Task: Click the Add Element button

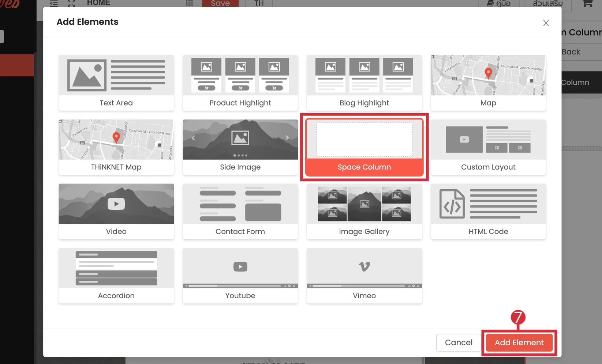Action: [519, 342]
